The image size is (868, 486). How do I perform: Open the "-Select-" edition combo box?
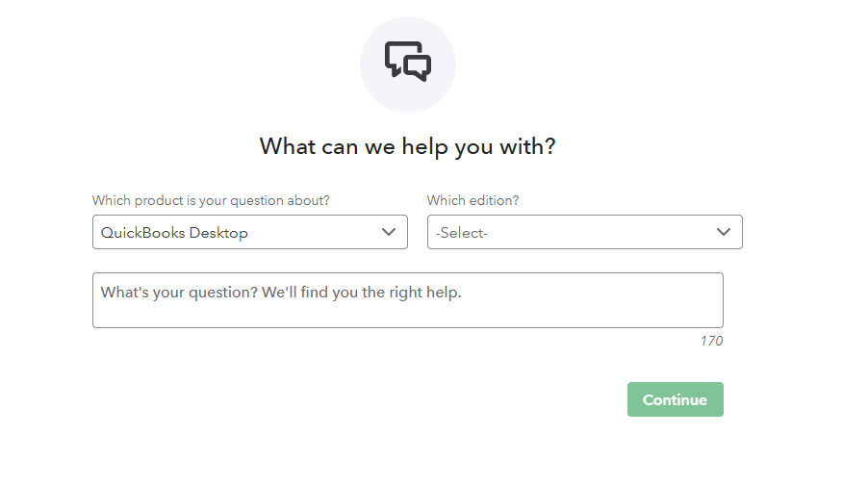(584, 232)
